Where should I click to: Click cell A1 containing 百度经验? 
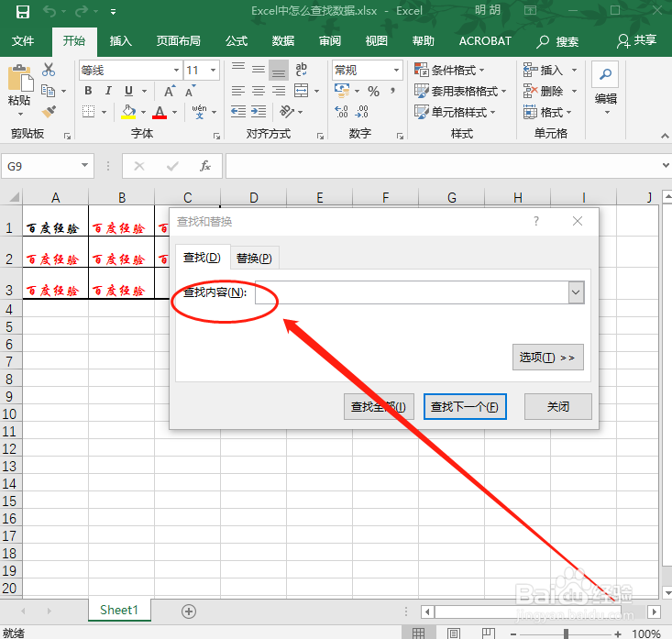(x=55, y=221)
